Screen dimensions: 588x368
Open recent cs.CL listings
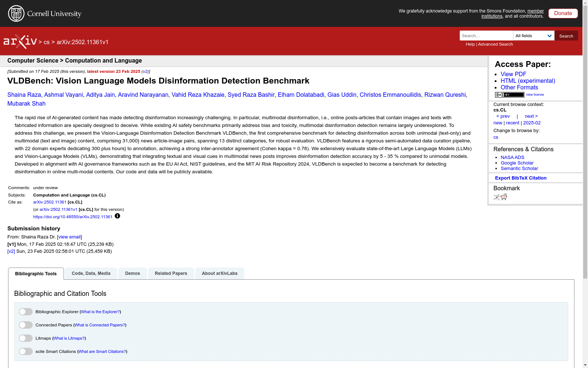pos(513,123)
